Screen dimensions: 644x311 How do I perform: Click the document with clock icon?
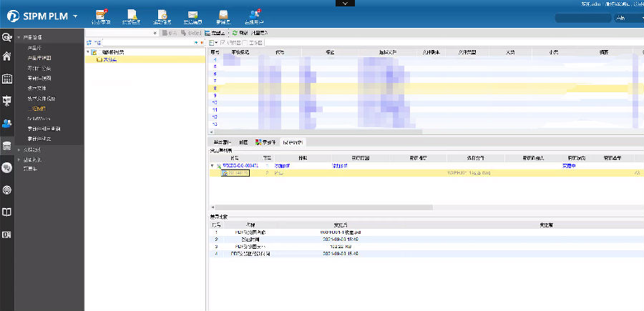162,14
